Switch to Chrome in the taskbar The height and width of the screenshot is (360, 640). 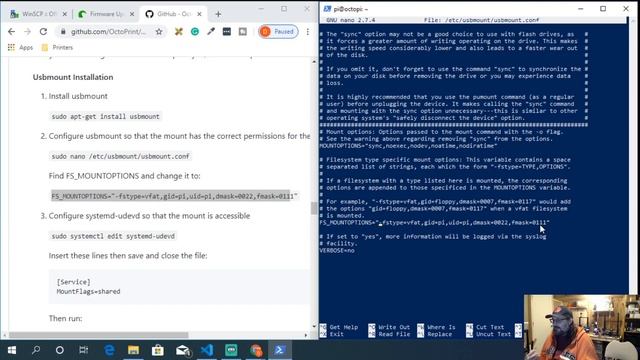pos(256,350)
